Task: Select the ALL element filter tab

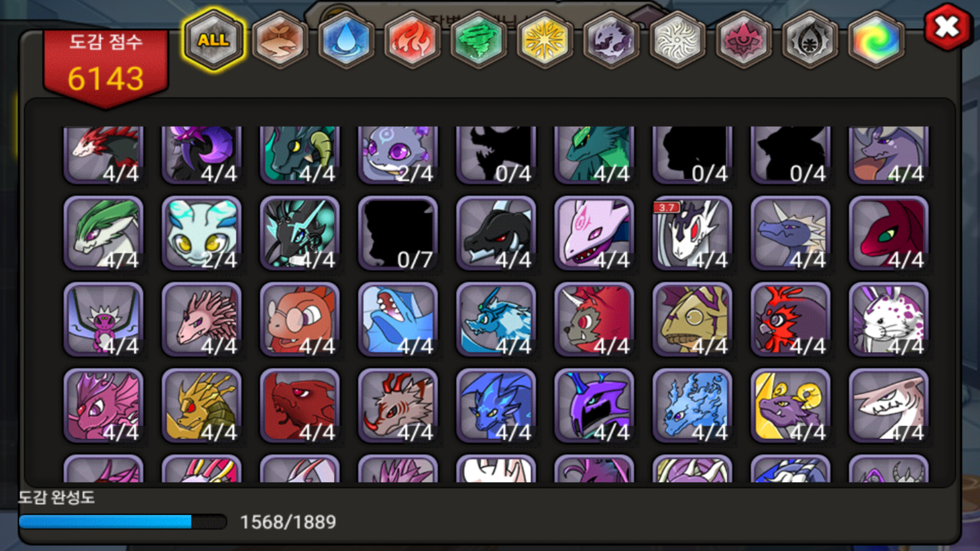Action: pos(214,40)
